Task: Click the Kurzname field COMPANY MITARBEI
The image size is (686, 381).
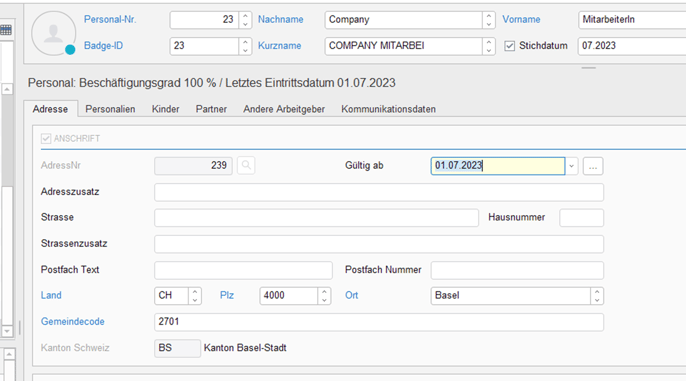Action: tap(404, 46)
